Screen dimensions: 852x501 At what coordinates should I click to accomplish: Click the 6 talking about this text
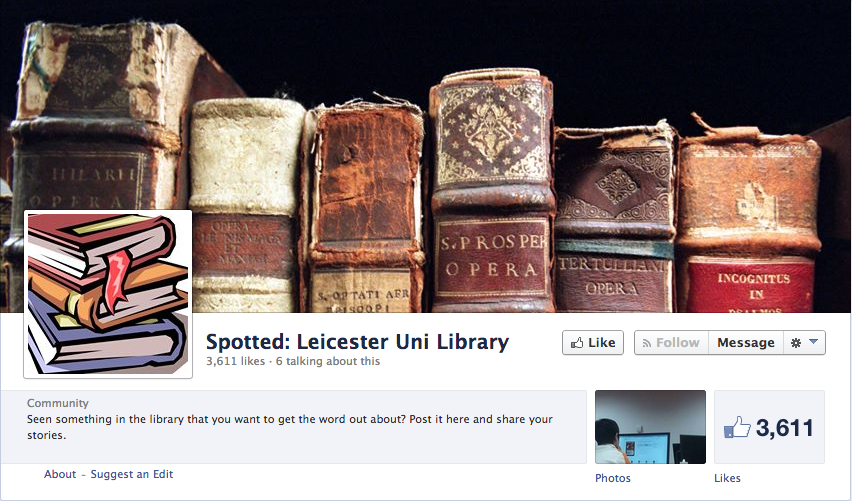(x=328, y=361)
